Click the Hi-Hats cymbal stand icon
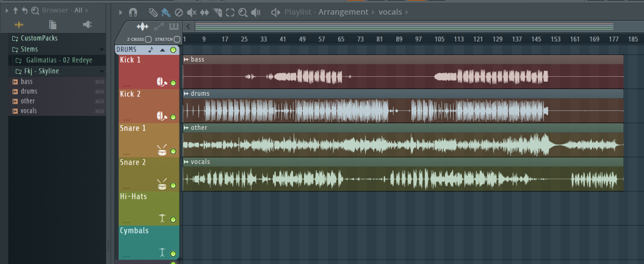Image resolution: width=644 pixels, height=264 pixels. (x=162, y=218)
